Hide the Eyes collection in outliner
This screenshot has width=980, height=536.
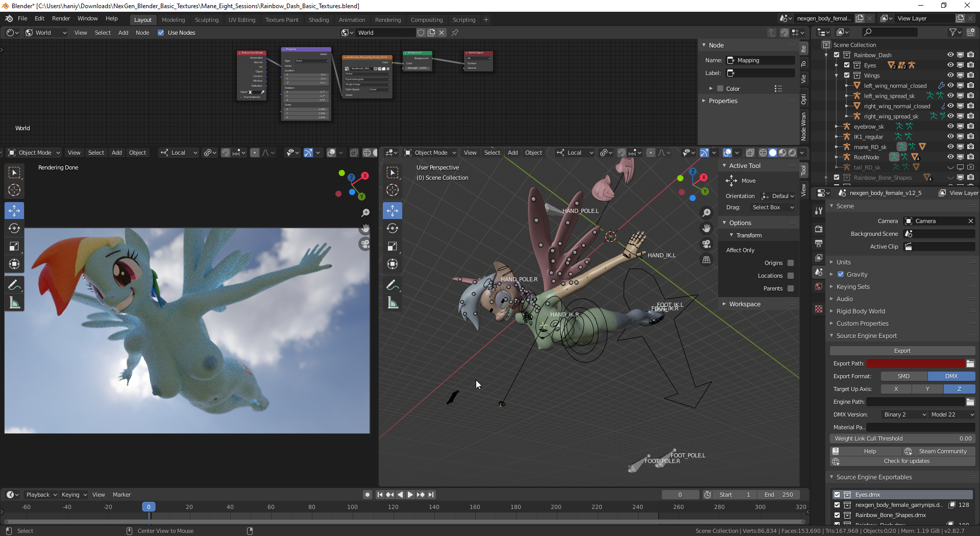pos(950,65)
